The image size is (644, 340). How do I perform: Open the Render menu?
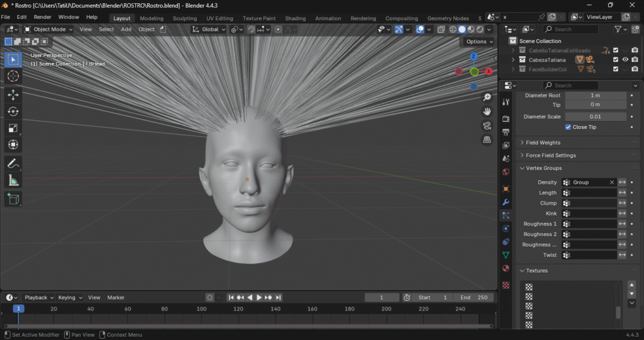42,17
